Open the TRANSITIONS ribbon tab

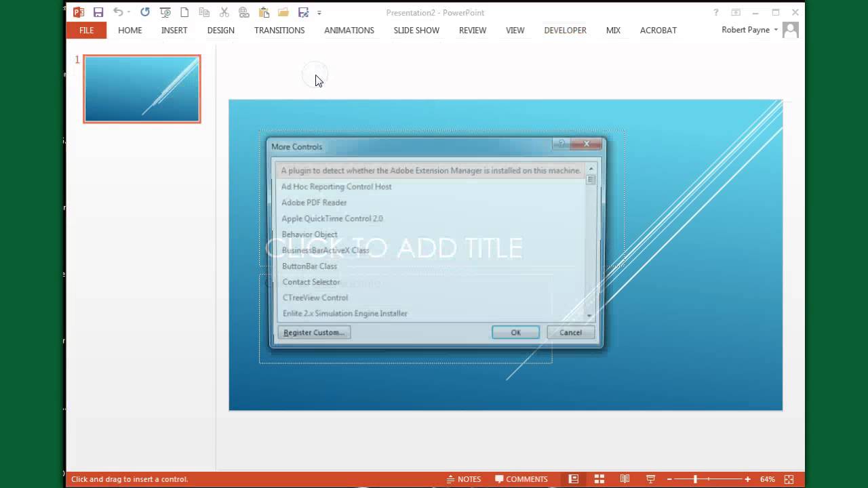click(x=279, y=30)
